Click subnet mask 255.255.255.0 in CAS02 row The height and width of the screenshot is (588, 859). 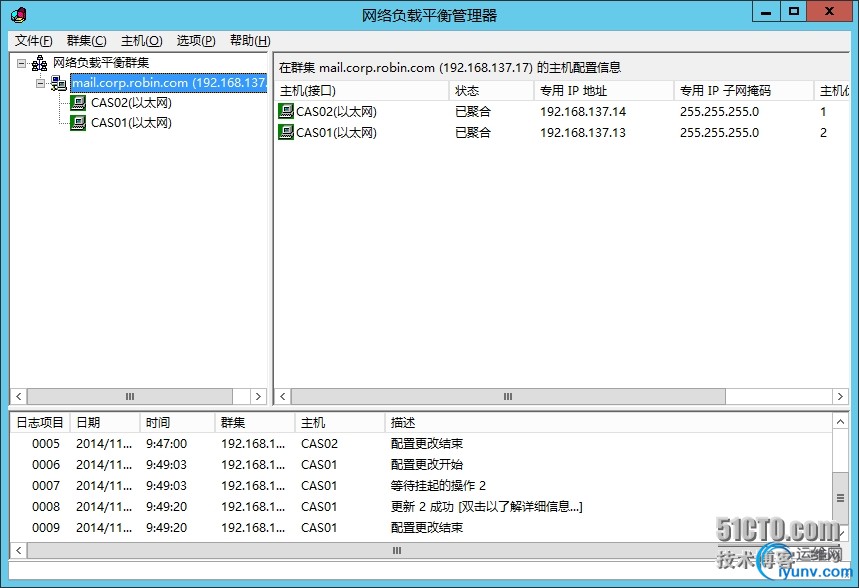tap(719, 111)
